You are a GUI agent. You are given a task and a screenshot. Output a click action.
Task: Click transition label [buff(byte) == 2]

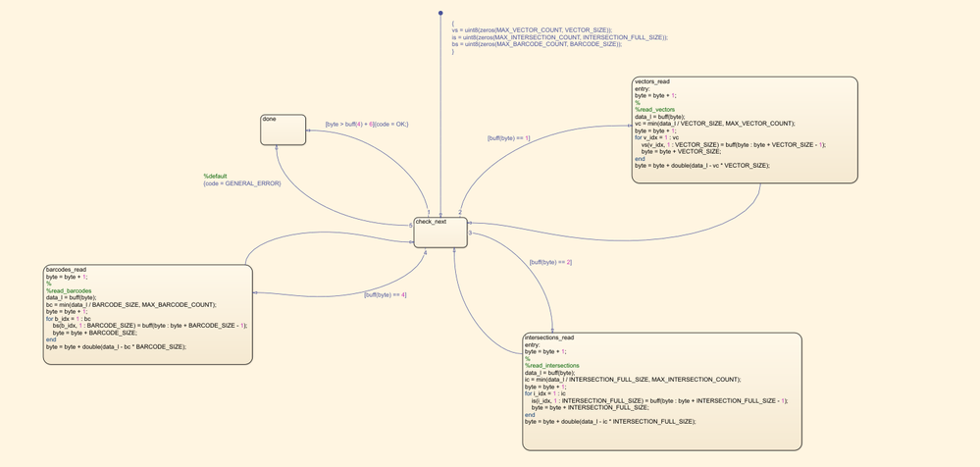(550, 262)
